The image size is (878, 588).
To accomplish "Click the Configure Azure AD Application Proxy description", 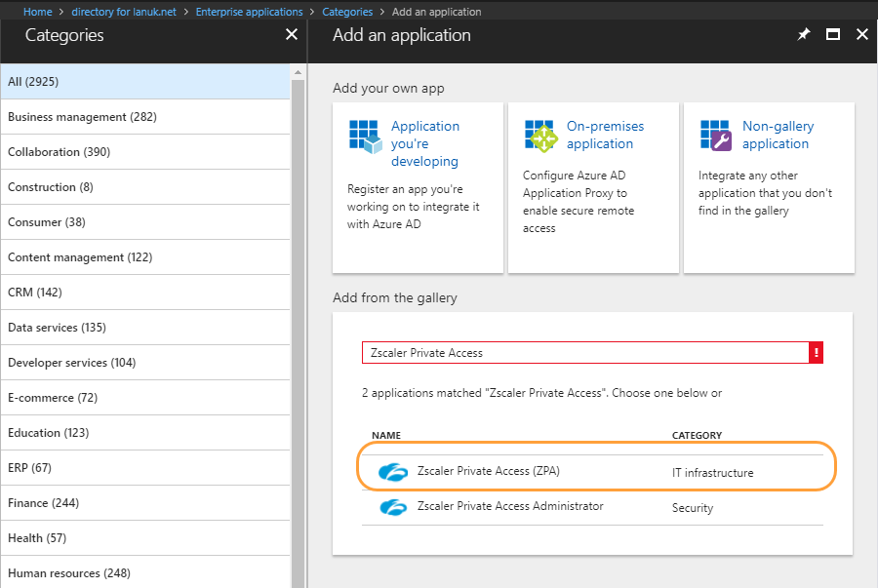I will [x=579, y=202].
